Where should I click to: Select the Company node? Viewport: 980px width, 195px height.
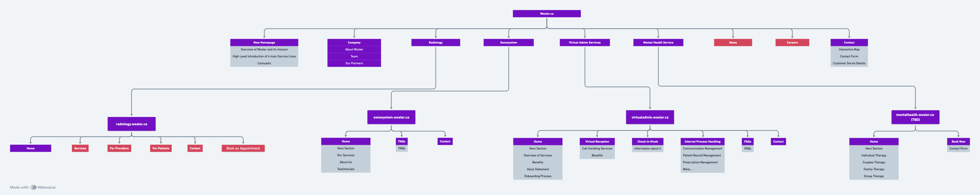coord(354,42)
